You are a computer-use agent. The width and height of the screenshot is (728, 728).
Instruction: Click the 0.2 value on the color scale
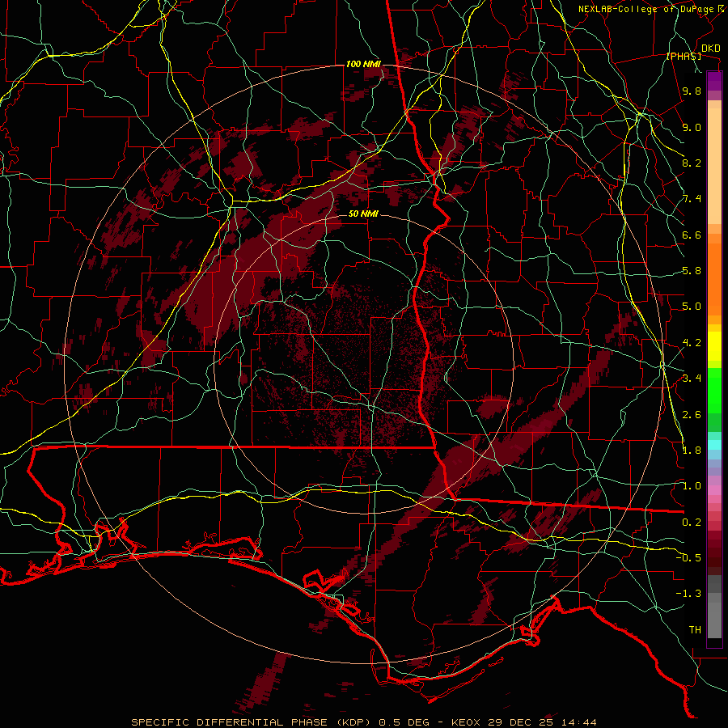692,523
